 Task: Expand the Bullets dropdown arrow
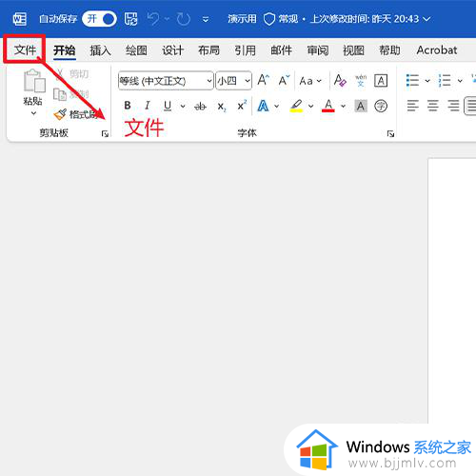tap(427, 81)
